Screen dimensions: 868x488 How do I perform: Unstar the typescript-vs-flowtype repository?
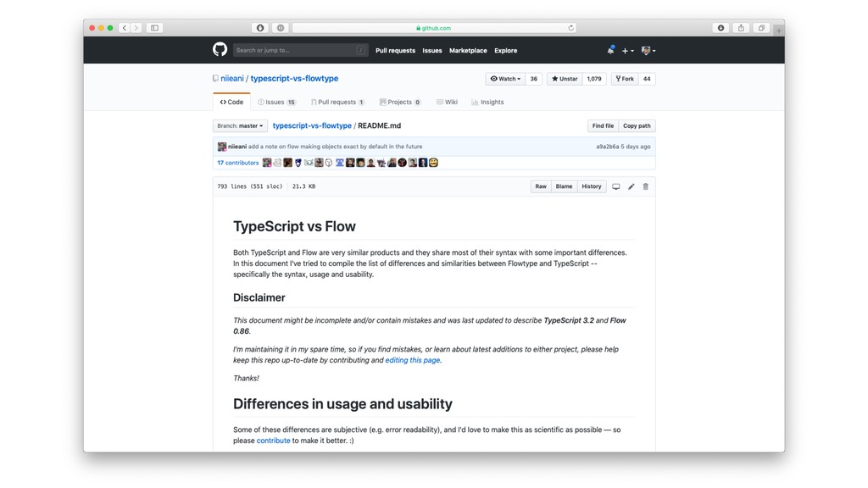(565, 79)
